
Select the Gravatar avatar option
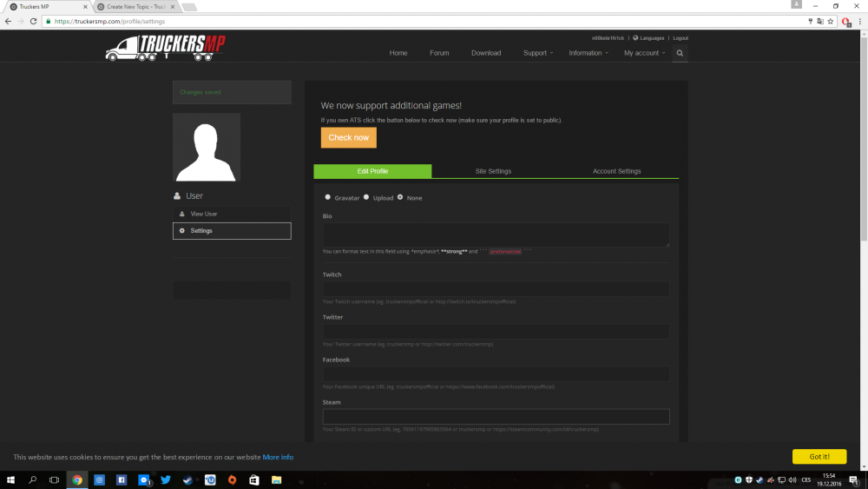tap(328, 197)
